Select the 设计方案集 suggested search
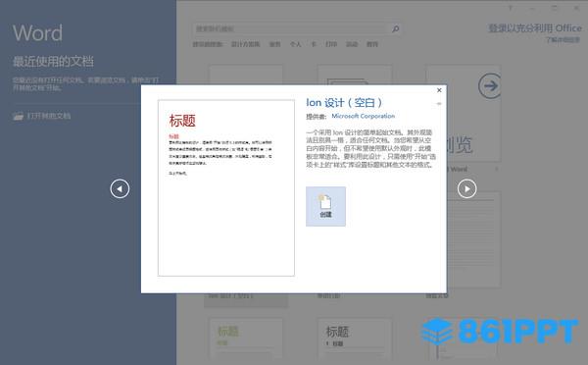588x365 pixels. [x=245, y=44]
